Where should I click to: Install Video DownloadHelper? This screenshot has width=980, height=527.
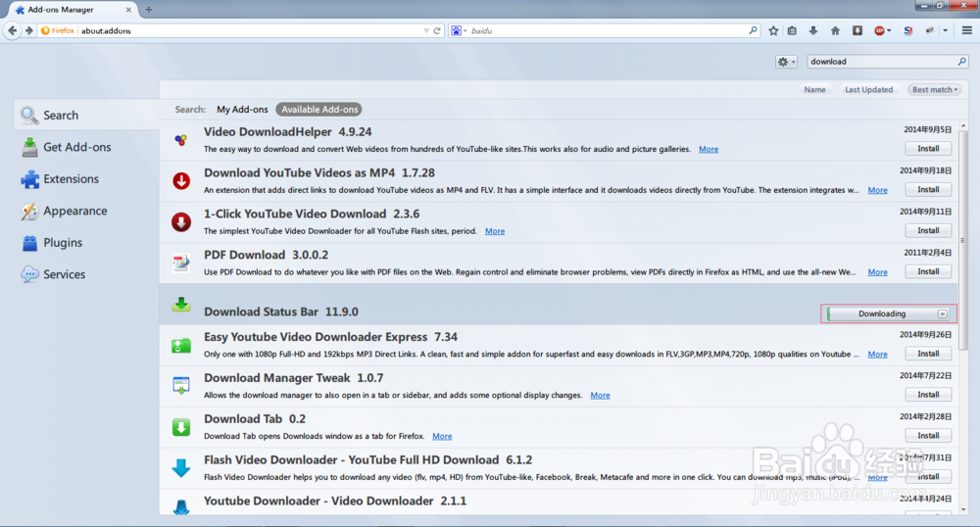[928, 149]
